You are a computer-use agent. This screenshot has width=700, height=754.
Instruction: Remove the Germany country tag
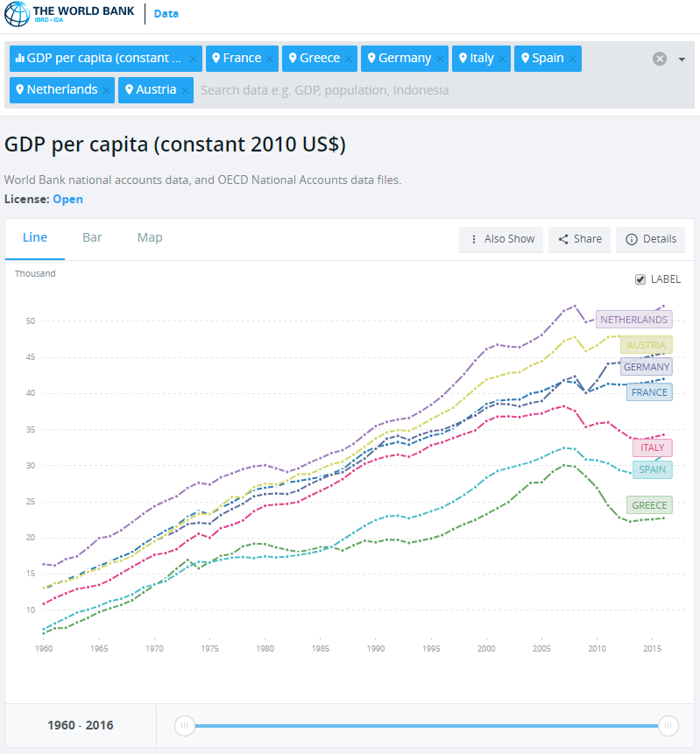coord(440,59)
